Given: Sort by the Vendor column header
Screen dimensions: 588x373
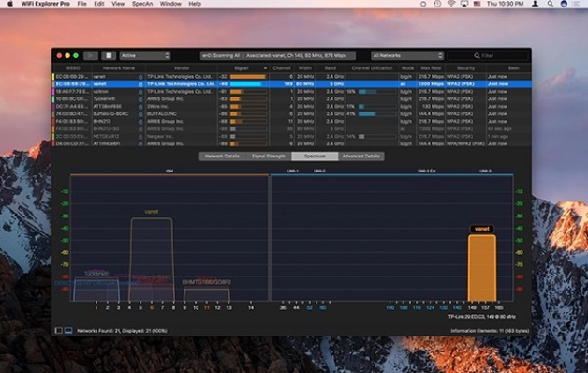Looking at the screenshot, I should point(182,67).
